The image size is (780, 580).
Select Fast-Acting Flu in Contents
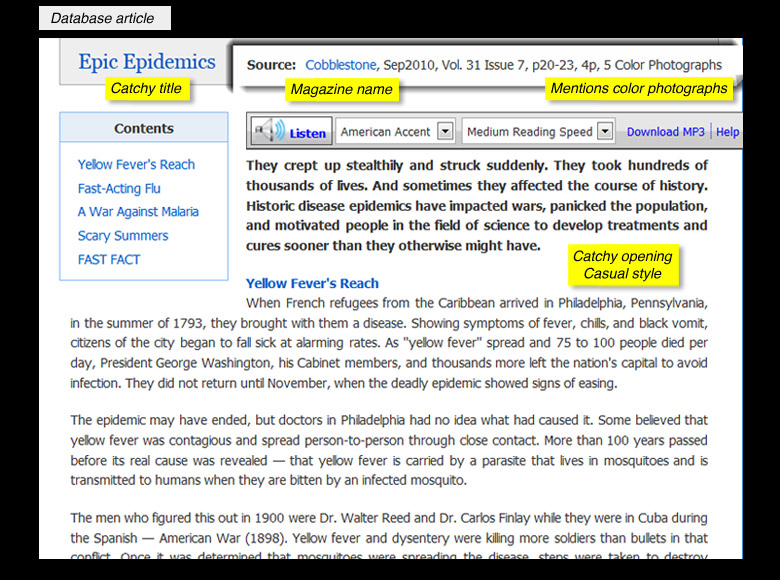coord(119,188)
